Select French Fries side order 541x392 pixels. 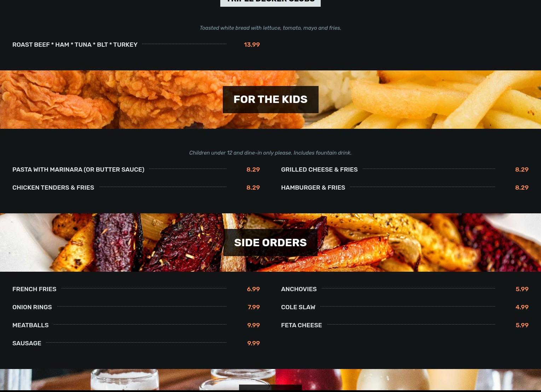34,289
